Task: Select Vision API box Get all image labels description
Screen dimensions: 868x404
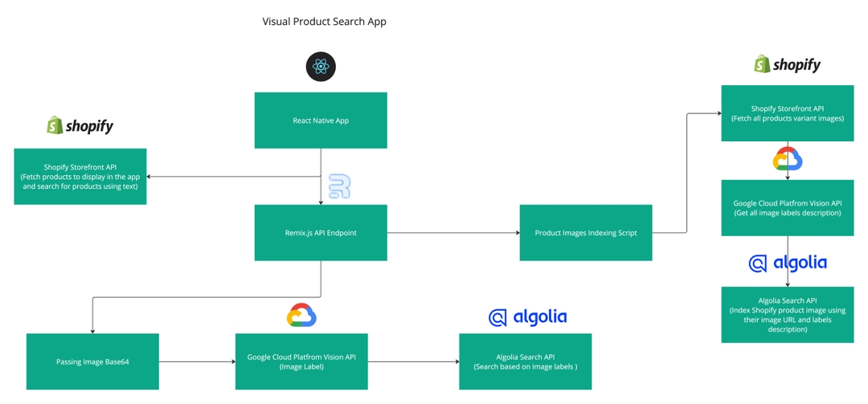Action: pyautogui.click(x=788, y=207)
